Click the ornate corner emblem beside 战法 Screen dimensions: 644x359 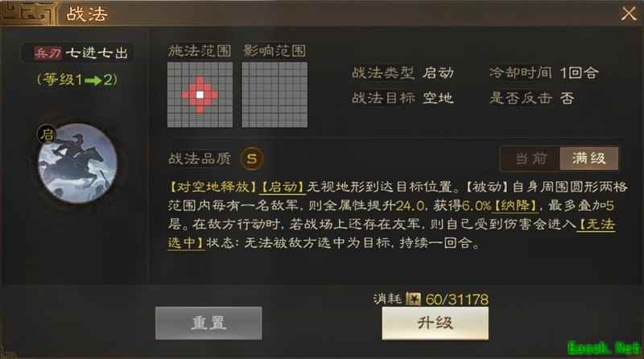pos(27,13)
